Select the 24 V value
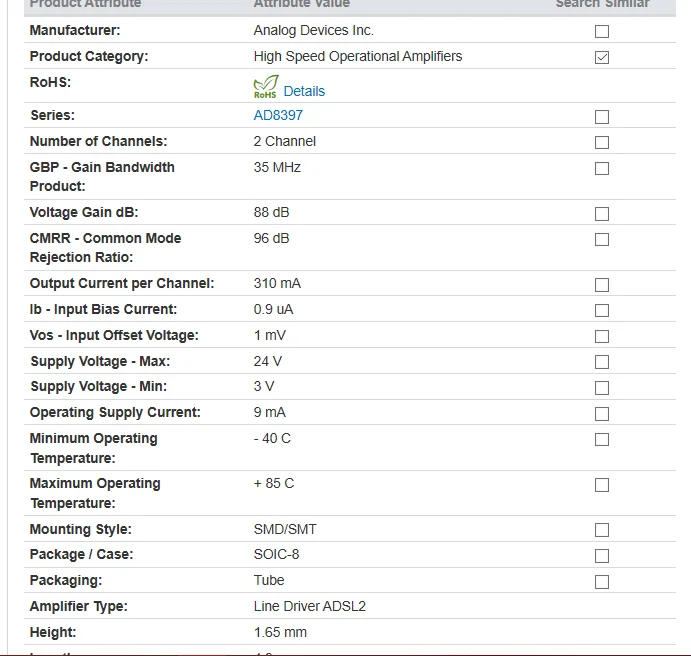The image size is (691, 656). pyautogui.click(x=267, y=361)
